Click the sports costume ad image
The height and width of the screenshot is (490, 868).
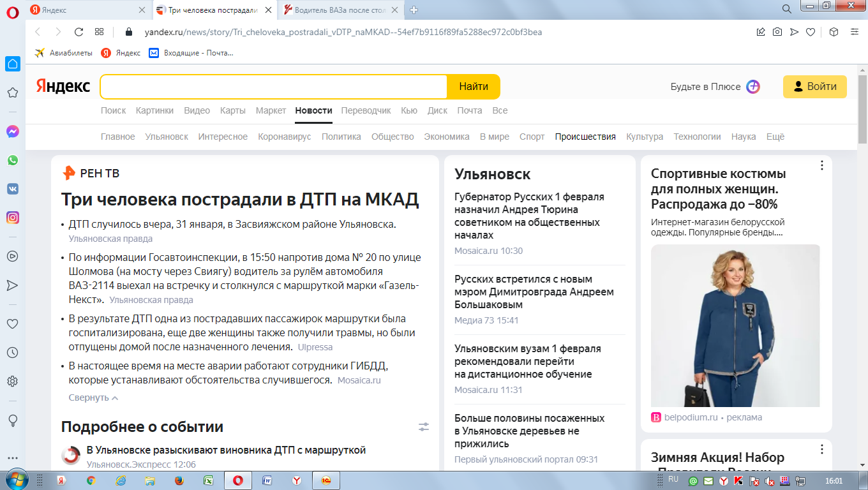[735, 325]
